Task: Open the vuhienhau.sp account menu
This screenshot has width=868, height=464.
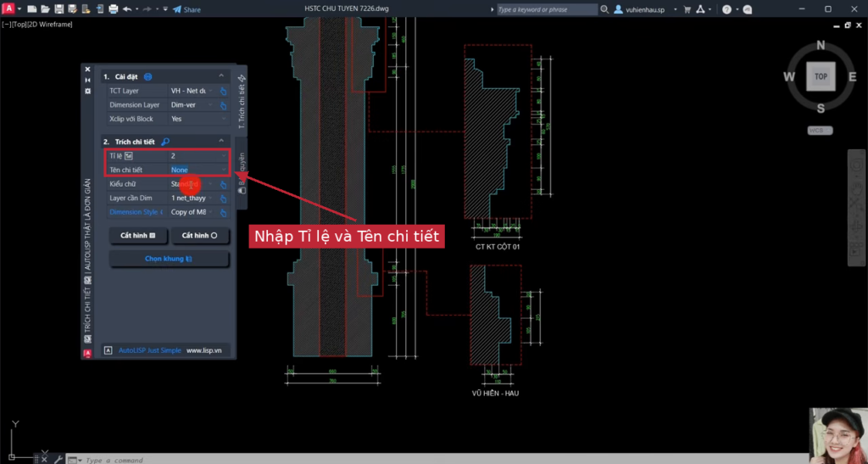Action: [x=645, y=9]
